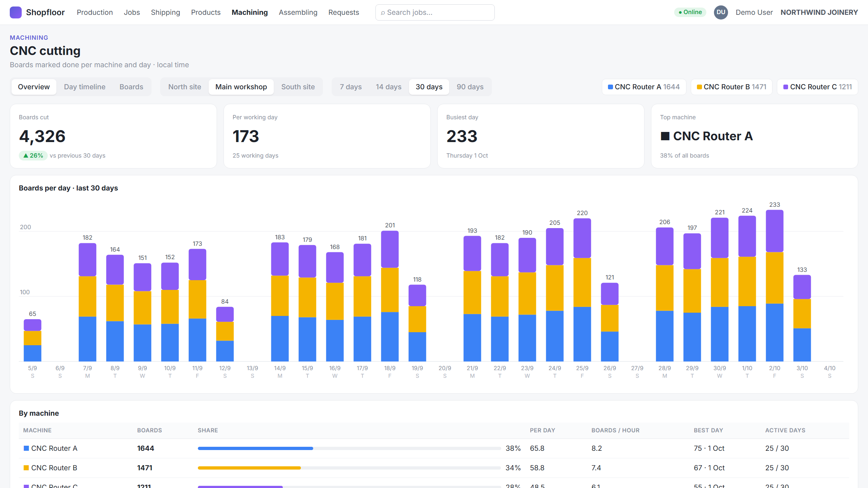Choose the 90 days range
Screen dimensions: 868x488
470,87
